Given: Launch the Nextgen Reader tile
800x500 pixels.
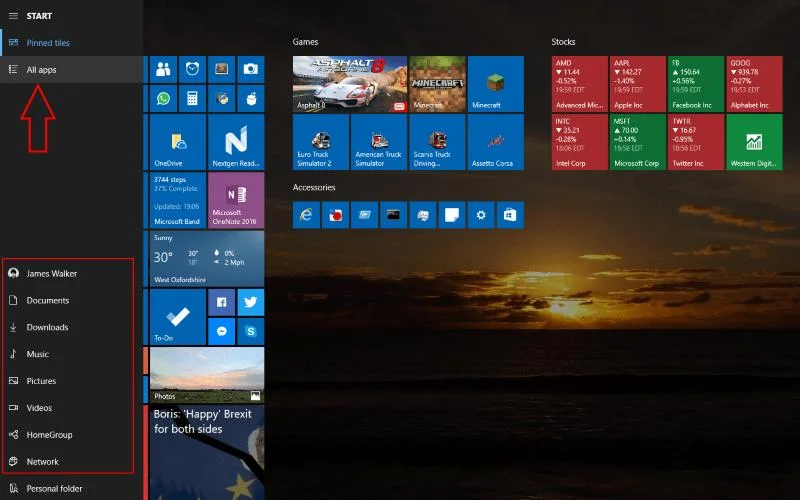Looking at the screenshot, I should tap(236, 142).
